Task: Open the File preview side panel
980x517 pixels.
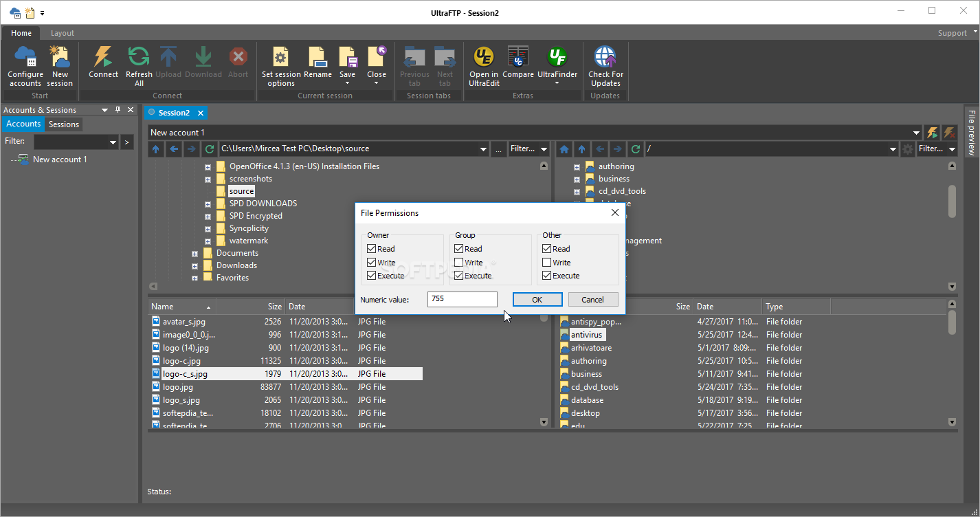Action: (x=972, y=132)
